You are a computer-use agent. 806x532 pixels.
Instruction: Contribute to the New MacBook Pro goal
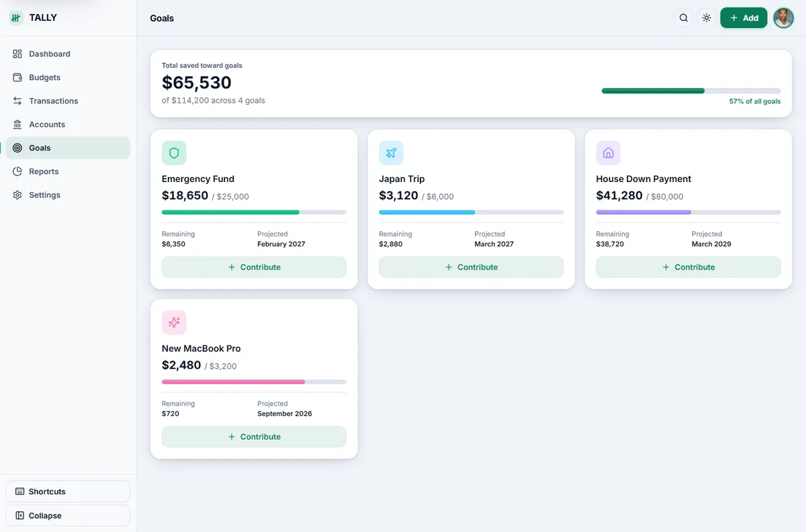(254, 437)
